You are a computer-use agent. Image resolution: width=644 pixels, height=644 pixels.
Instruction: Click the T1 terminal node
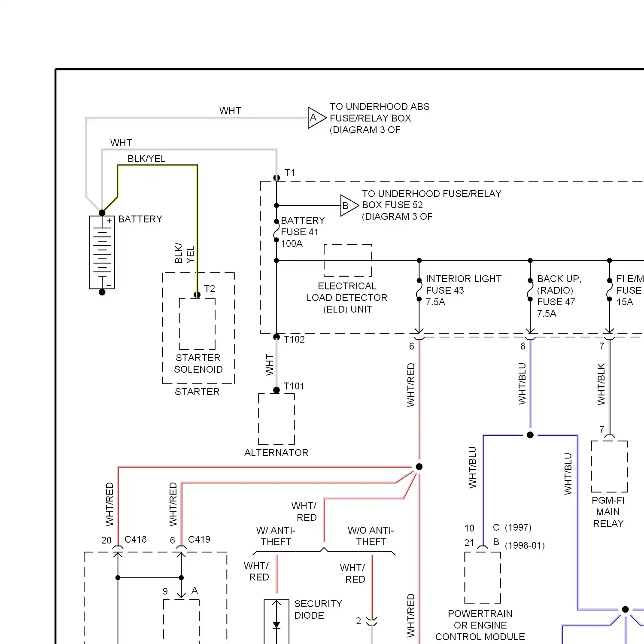[x=276, y=178]
